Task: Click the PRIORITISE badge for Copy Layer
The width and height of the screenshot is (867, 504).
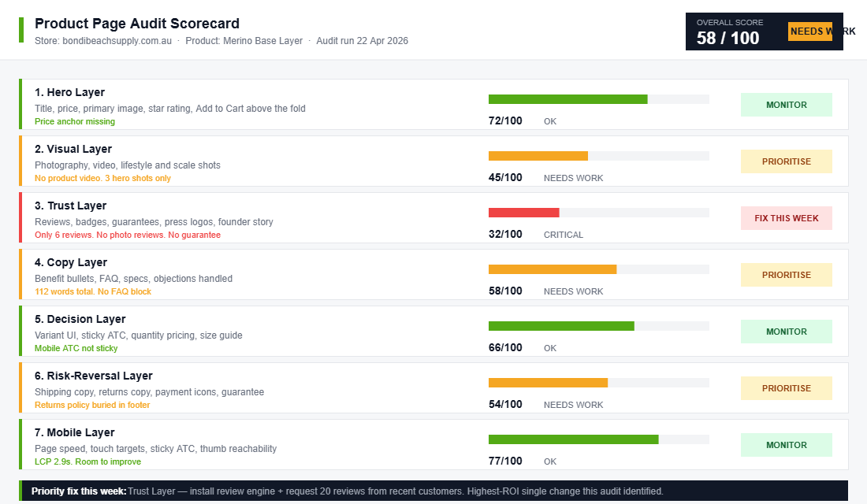Action: tap(786, 274)
